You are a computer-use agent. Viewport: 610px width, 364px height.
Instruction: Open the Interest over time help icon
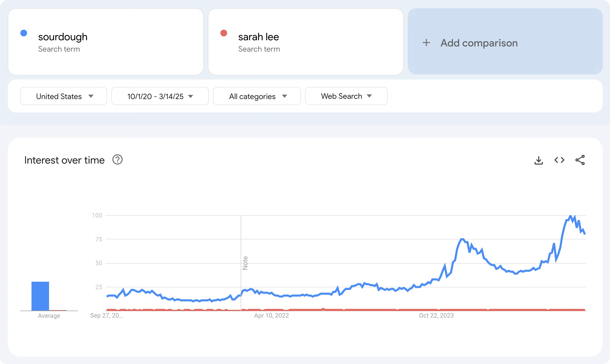click(x=118, y=160)
